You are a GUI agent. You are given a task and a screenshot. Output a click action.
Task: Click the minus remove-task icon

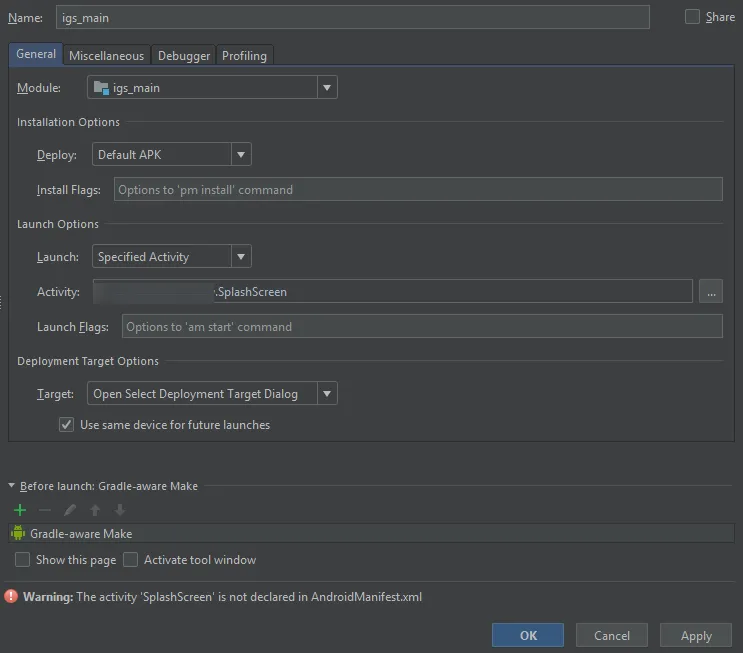click(45, 510)
